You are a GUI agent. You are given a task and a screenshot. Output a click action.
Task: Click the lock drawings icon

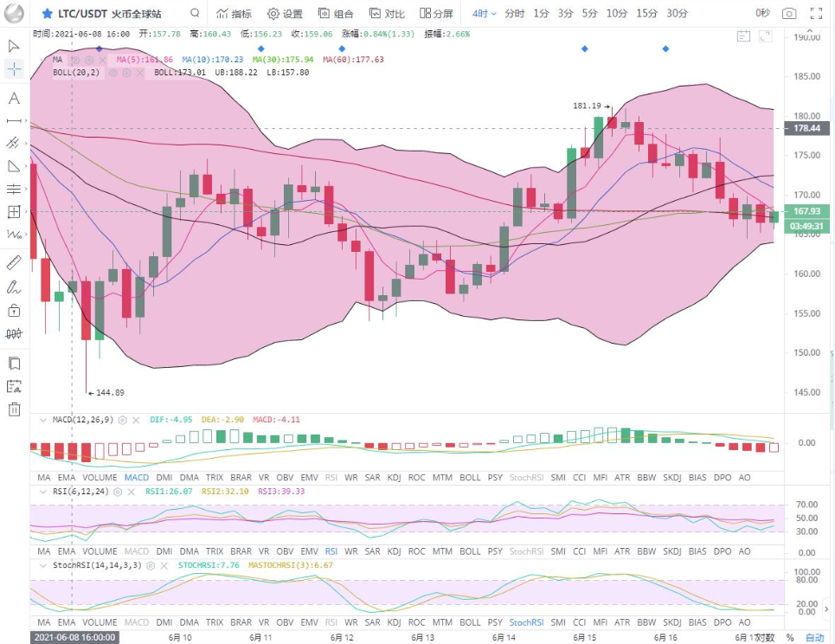14,310
